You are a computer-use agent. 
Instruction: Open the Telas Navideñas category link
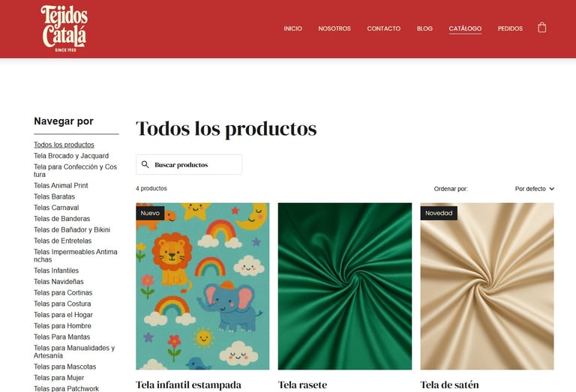coord(58,282)
